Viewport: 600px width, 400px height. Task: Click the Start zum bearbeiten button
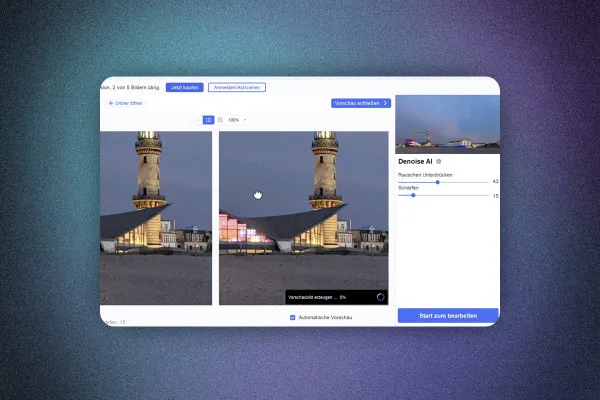[448, 316]
